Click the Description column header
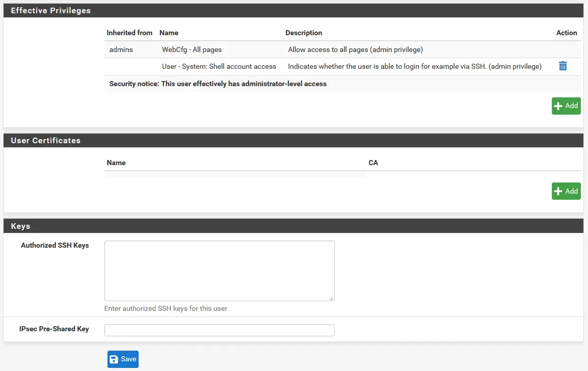Image resolution: width=588 pixels, height=371 pixels. pos(304,33)
